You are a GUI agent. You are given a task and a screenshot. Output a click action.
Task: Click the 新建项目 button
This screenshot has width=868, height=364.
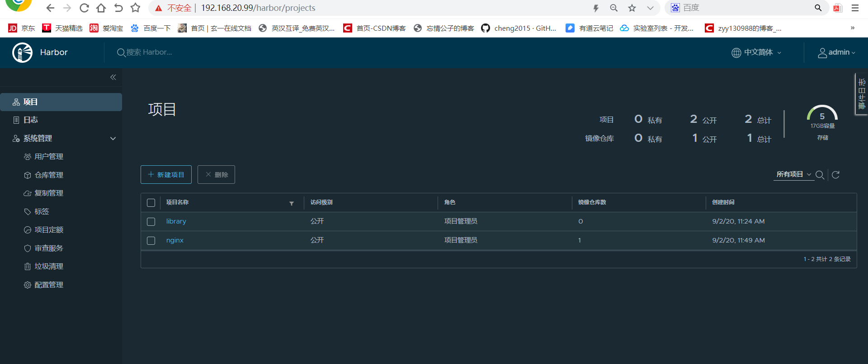pos(166,175)
